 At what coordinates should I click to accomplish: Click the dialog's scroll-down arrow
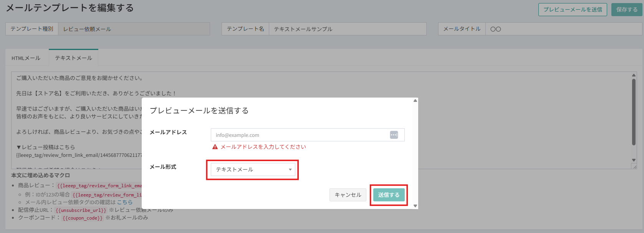(x=415, y=206)
